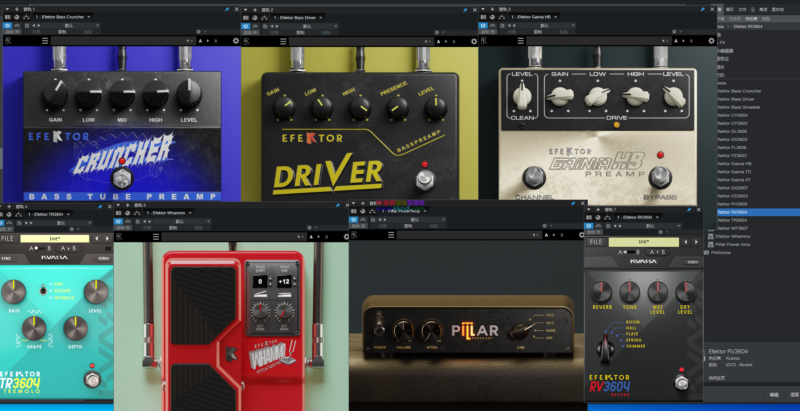Add insert with plus icon in Bass Cruncher window

click(16, 9)
